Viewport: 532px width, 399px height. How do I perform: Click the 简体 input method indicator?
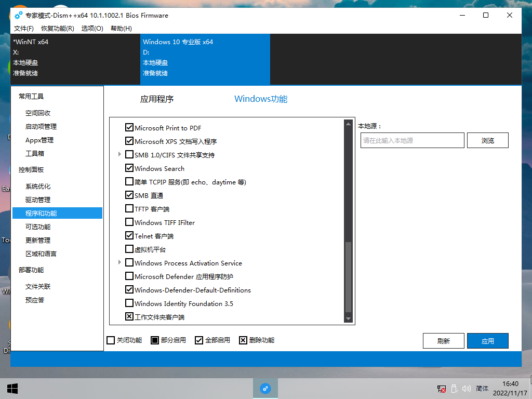[x=482, y=389]
